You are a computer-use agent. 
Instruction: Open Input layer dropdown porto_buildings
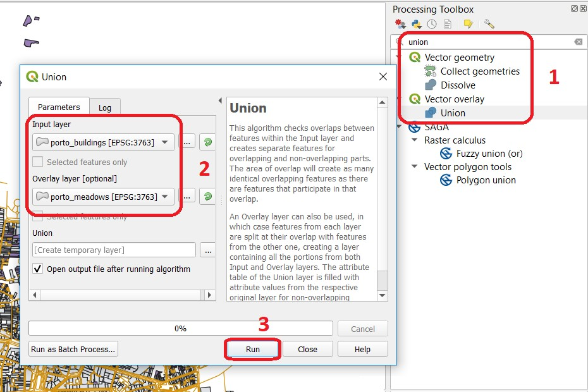click(103, 142)
